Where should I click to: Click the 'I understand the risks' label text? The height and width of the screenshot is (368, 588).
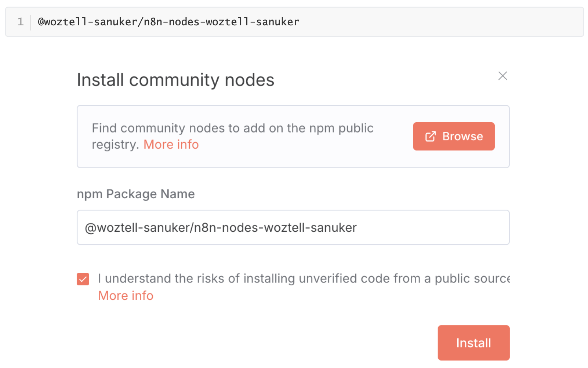tap(304, 278)
